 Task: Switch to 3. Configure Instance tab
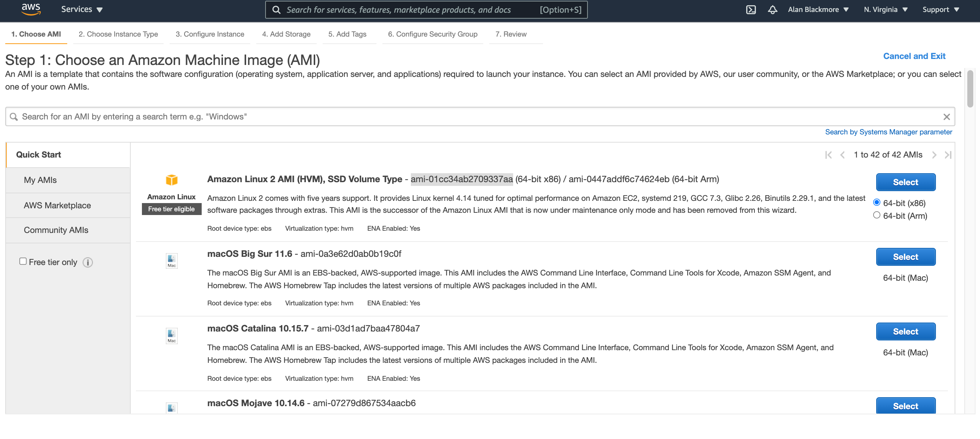(210, 34)
